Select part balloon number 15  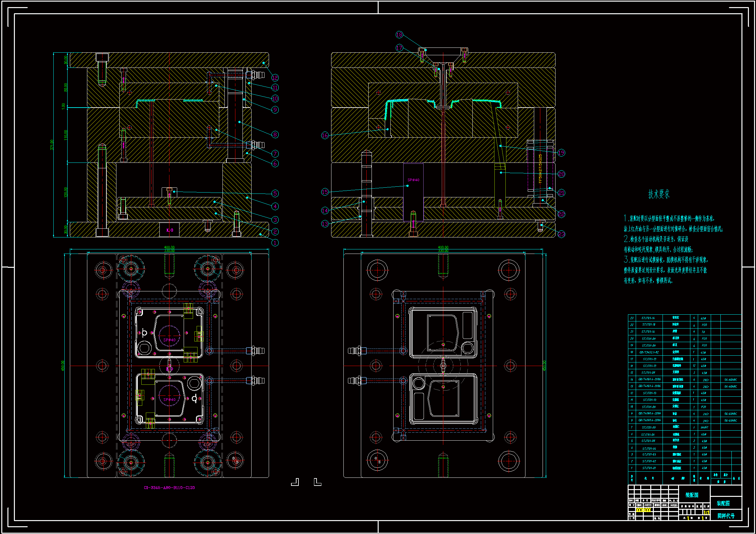[x=325, y=192]
